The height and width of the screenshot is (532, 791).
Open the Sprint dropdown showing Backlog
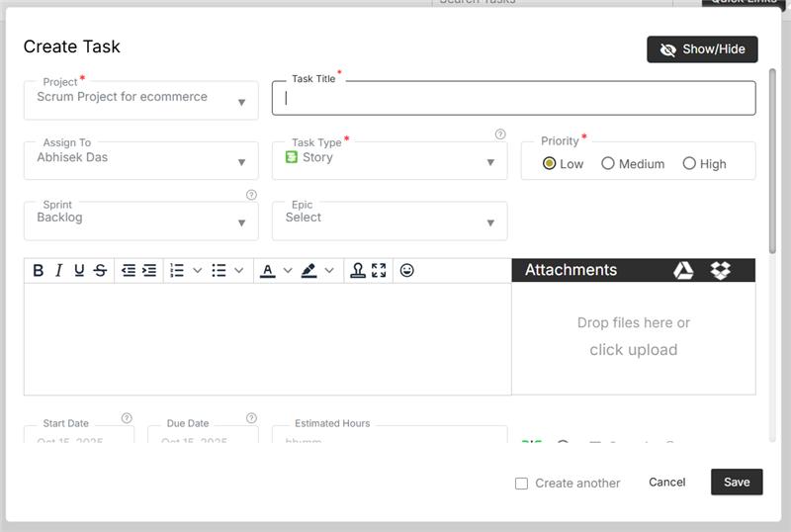[x=140, y=221]
